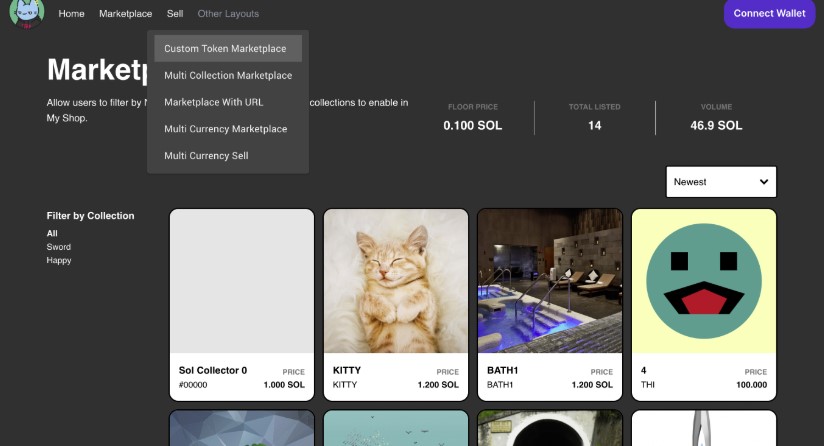824x446 pixels.
Task: Open the Newest sort dropdown
Action: 721,182
